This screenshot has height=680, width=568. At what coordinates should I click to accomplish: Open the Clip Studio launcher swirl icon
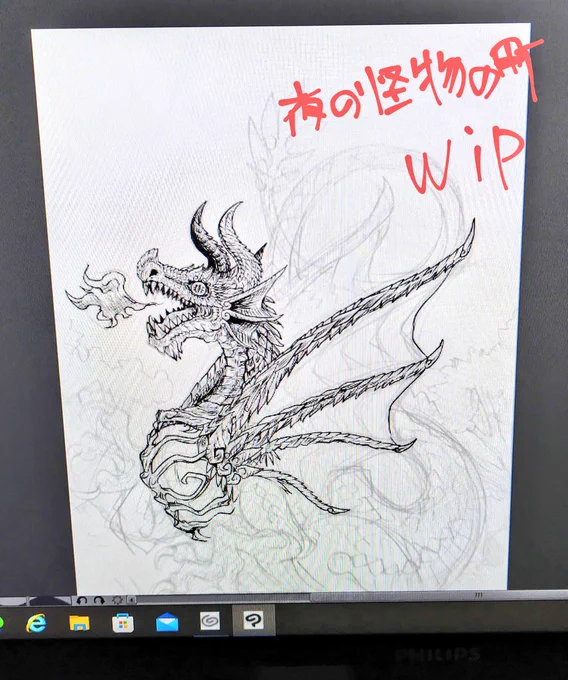tap(210, 621)
